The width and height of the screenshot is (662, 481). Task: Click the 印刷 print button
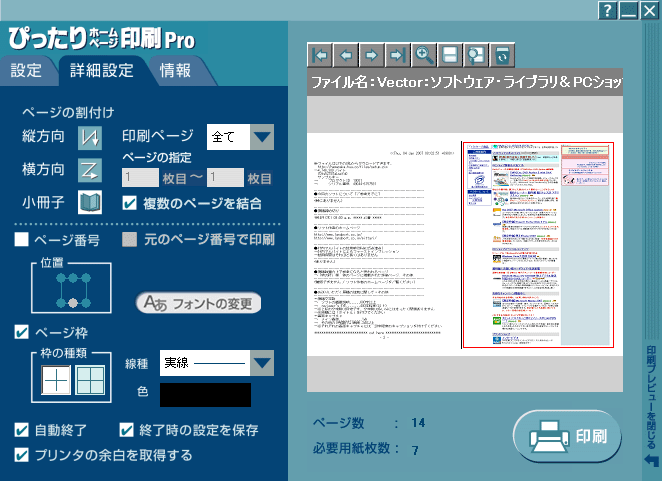tap(567, 436)
